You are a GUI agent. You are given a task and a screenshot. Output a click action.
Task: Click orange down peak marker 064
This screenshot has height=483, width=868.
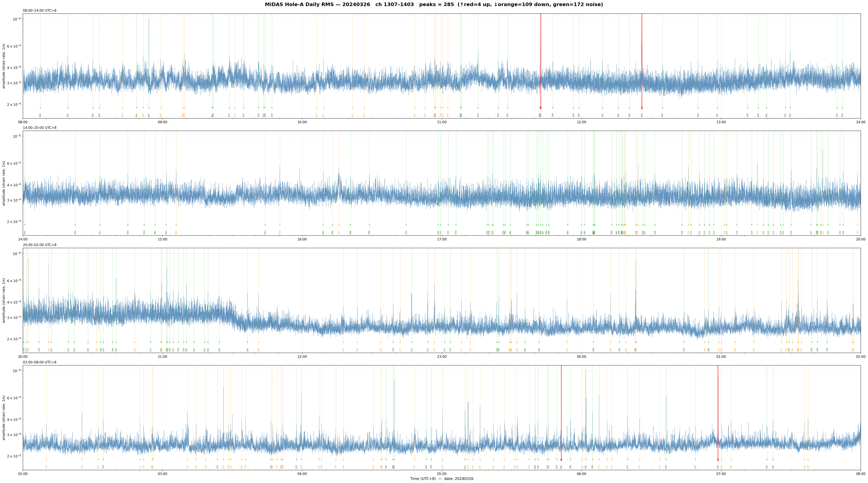(280, 225)
